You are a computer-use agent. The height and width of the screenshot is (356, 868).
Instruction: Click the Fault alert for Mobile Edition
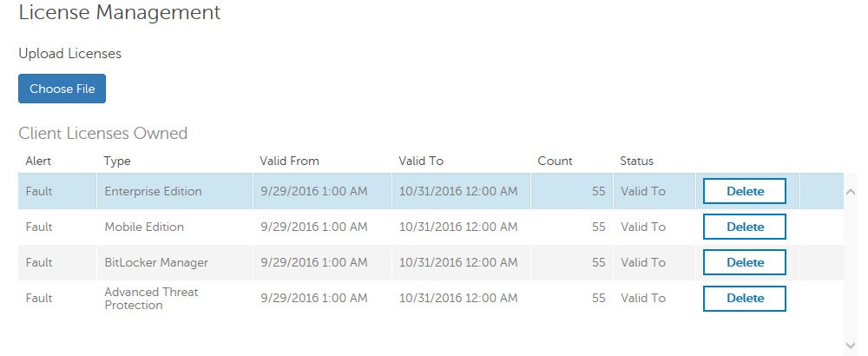point(40,227)
